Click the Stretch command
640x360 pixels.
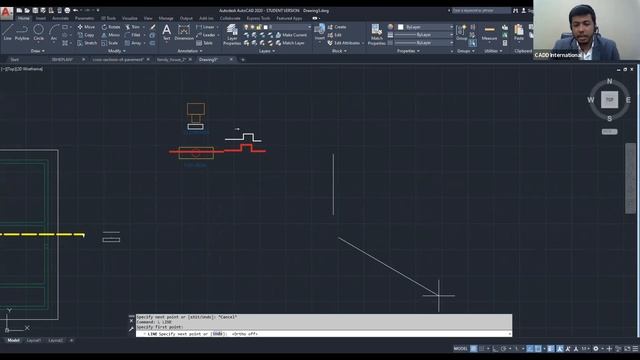tap(87, 43)
